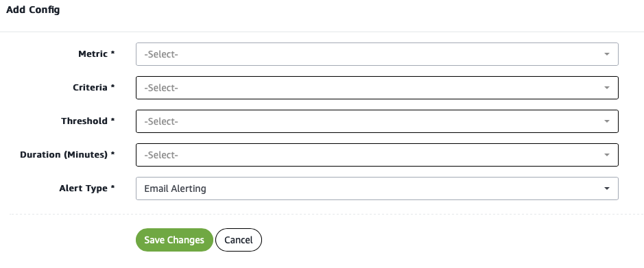The width and height of the screenshot is (644, 268).
Task: Click the Threshold field's caret arrow
Action: click(x=607, y=121)
